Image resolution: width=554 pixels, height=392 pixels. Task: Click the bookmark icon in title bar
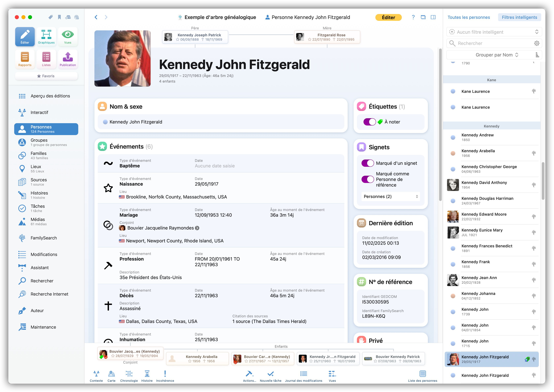coord(59,17)
